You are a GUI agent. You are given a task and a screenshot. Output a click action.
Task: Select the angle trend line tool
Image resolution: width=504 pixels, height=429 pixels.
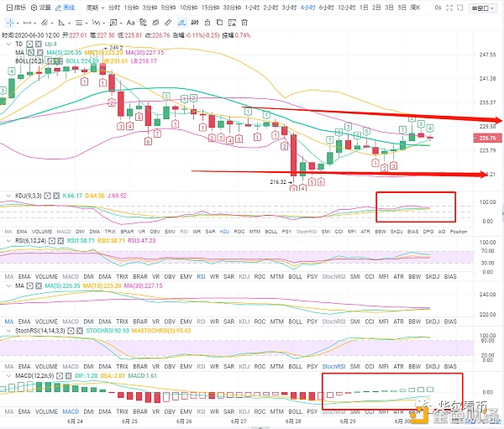61,23
